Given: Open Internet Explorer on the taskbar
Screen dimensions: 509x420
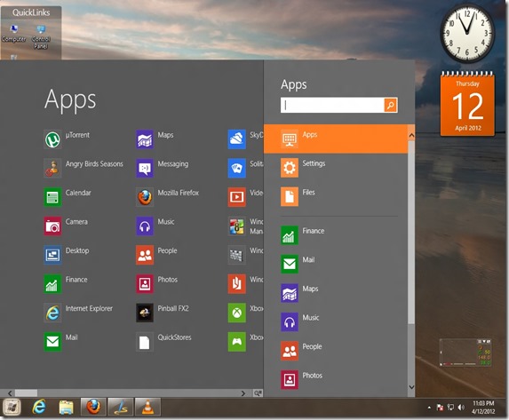Looking at the screenshot, I should pyautogui.click(x=39, y=407).
